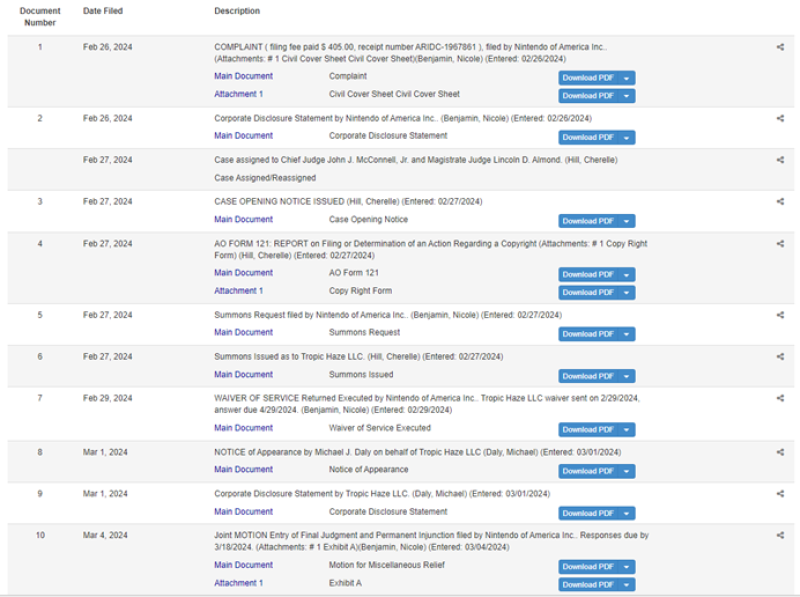Click share icon for Case Assigned entry
This screenshot has width=800, height=597.
coord(780,160)
